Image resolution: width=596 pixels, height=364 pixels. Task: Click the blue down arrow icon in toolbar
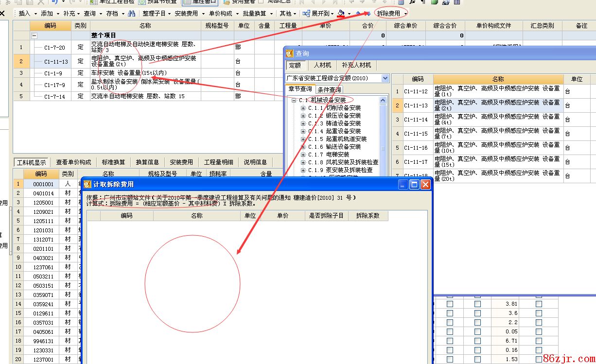click(368, 14)
